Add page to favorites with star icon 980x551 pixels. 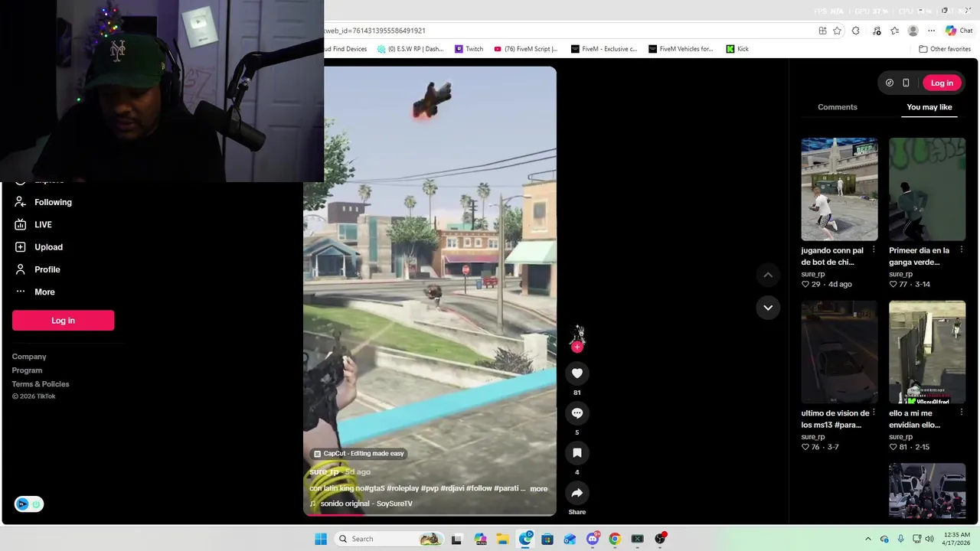pos(837,31)
